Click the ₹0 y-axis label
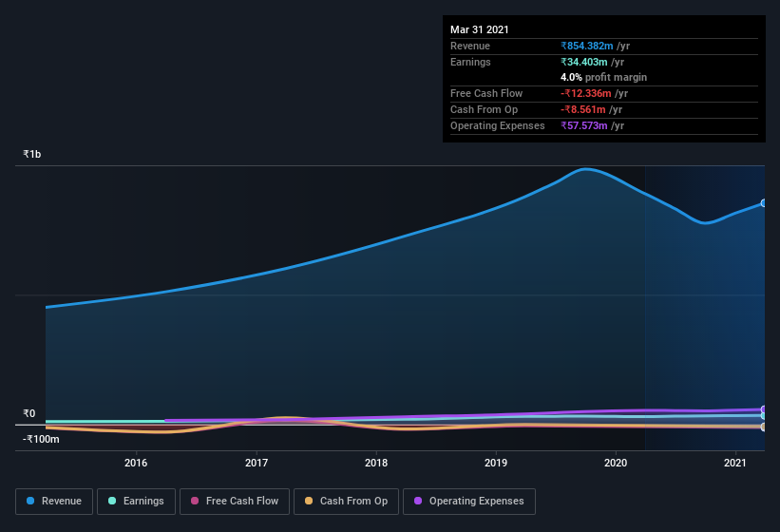 click(x=29, y=413)
